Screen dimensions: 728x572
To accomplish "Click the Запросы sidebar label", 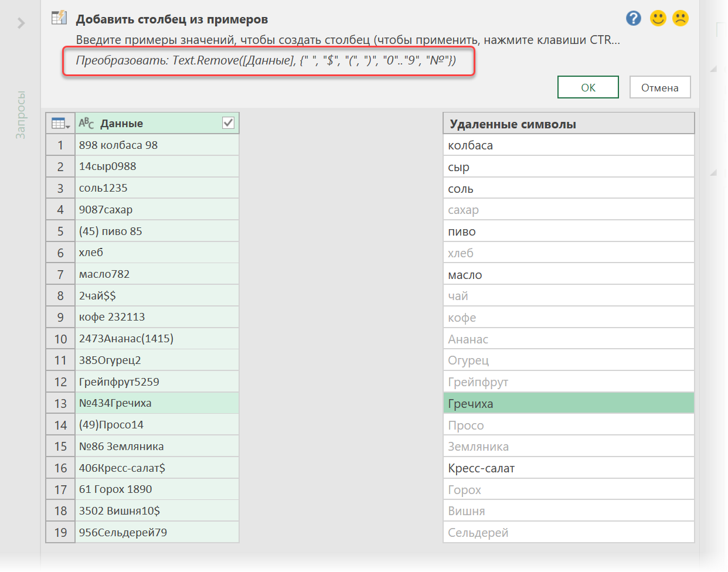I will pyautogui.click(x=21, y=115).
